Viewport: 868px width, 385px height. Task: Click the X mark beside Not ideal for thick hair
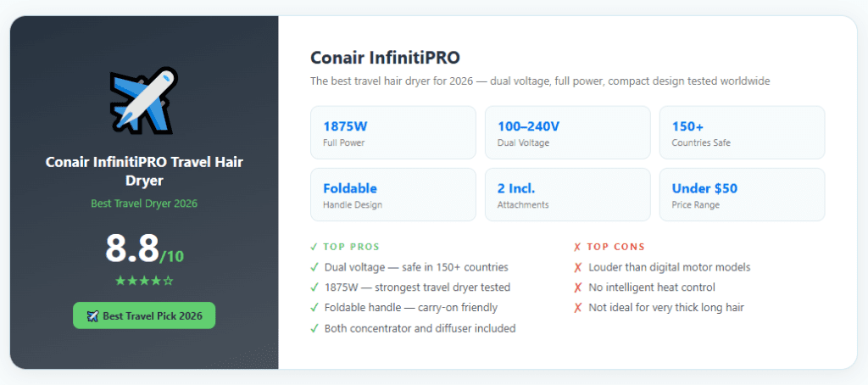[578, 308]
